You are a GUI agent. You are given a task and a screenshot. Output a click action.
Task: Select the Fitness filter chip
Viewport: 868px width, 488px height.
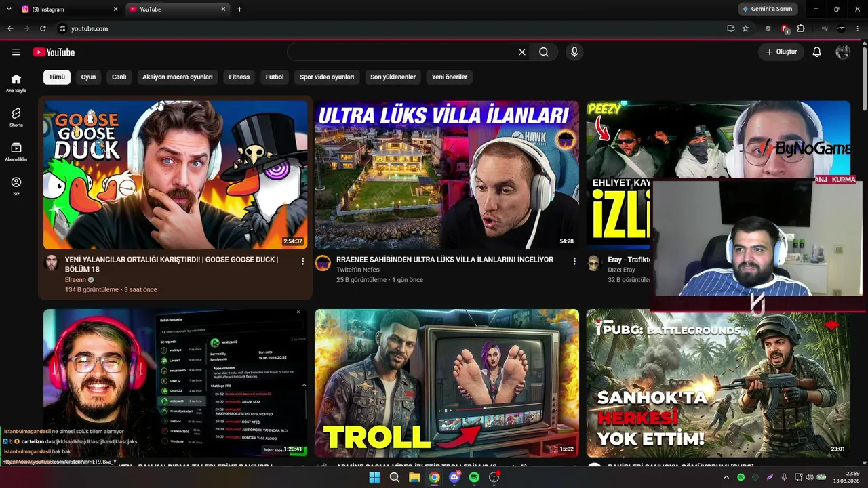(239, 77)
